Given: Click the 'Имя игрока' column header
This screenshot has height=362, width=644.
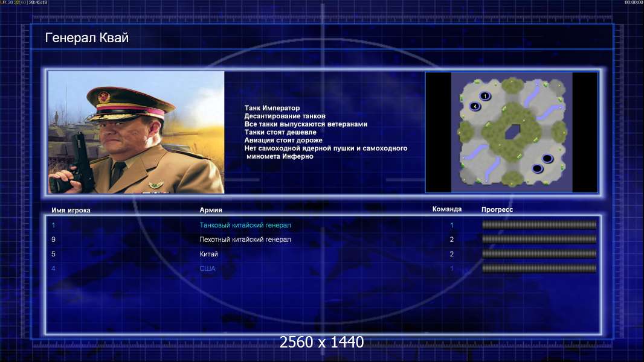Looking at the screenshot, I should click(x=71, y=211).
